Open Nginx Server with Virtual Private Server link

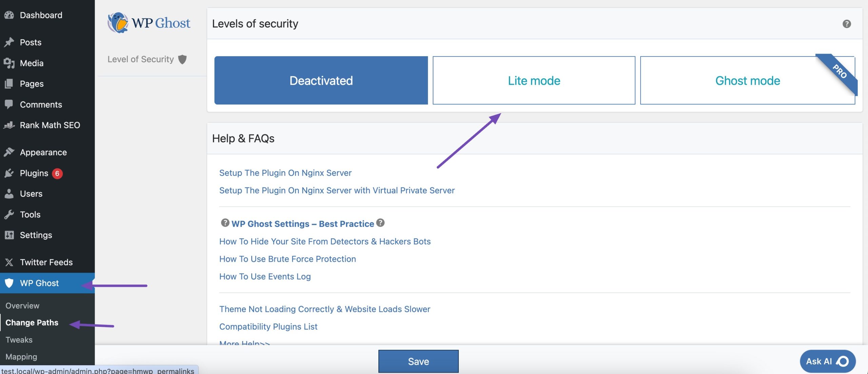337,190
